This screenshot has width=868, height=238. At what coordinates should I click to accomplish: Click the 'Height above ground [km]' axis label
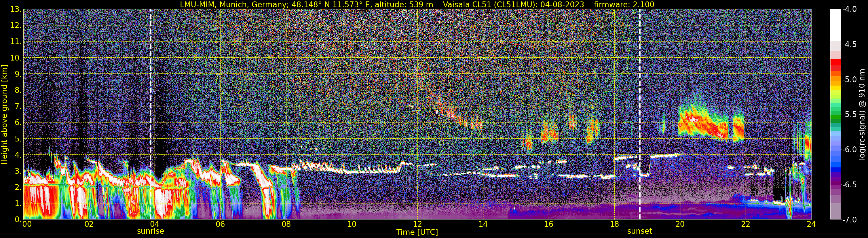(x=4, y=114)
